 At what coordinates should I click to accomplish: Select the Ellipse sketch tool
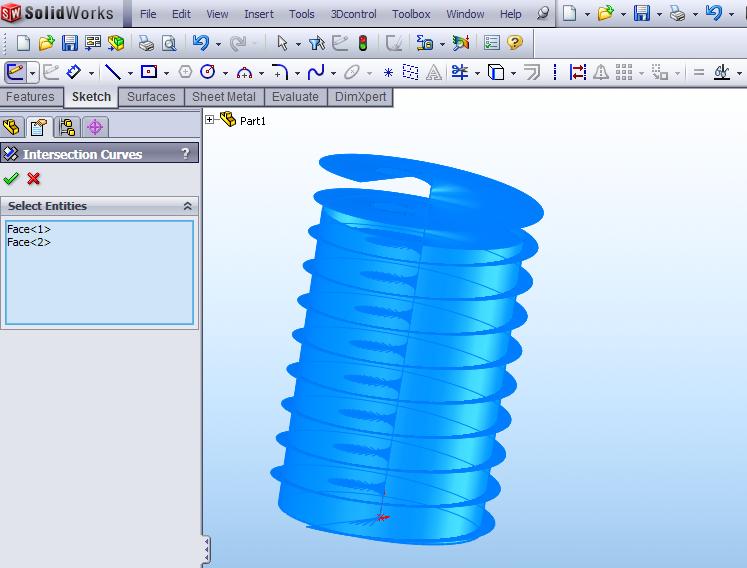[x=352, y=72]
